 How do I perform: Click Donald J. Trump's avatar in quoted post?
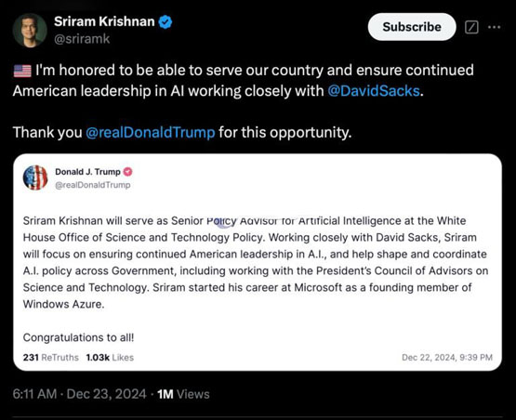(35, 177)
